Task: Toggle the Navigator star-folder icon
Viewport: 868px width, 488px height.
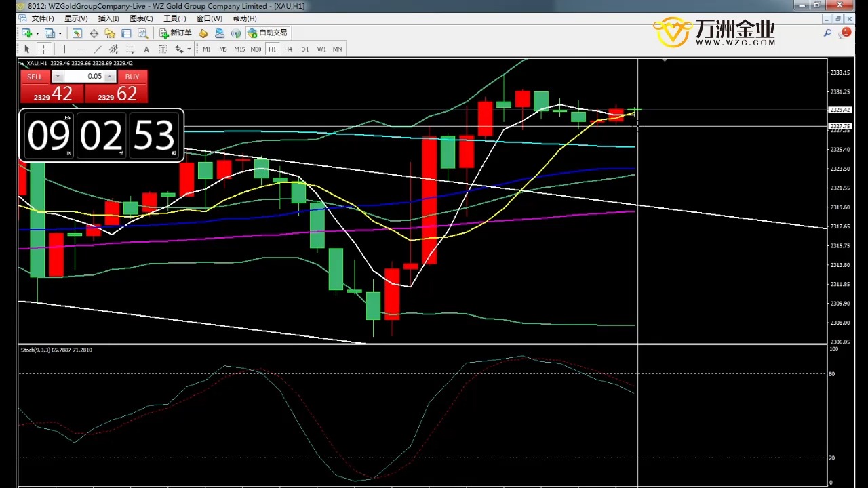Action: [x=110, y=33]
